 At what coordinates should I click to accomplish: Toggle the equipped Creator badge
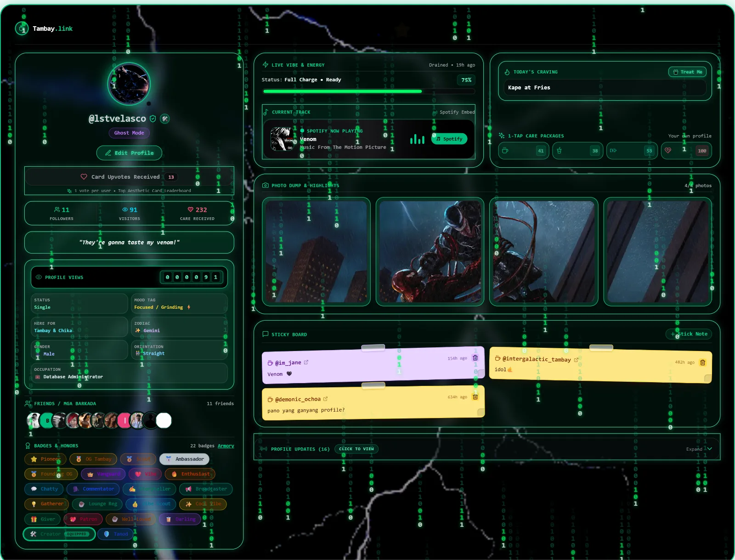[59, 534]
